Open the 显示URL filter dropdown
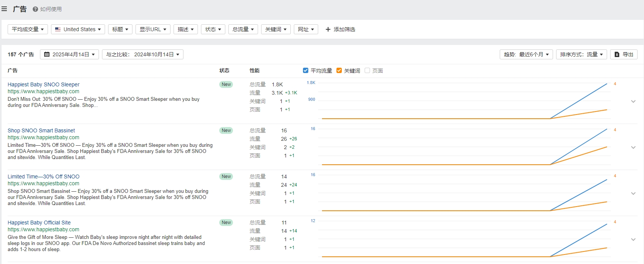644x264 pixels. coord(153,29)
